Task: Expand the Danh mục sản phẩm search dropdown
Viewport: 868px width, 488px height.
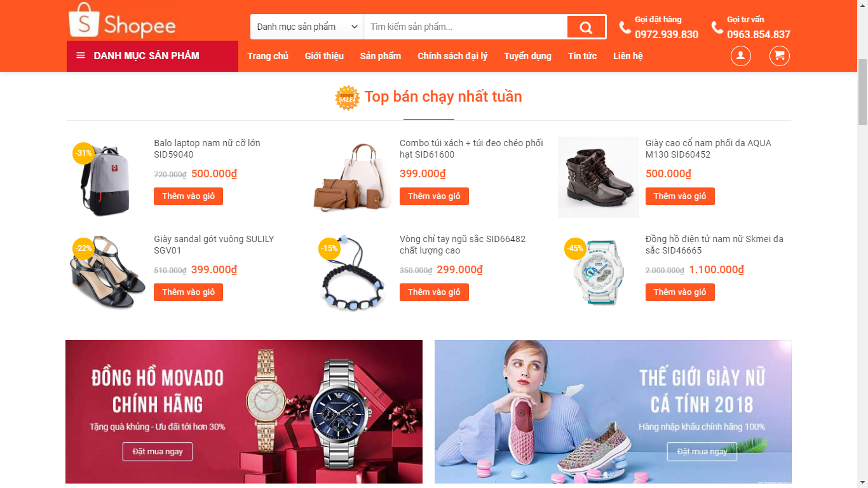Action: pyautogui.click(x=308, y=27)
